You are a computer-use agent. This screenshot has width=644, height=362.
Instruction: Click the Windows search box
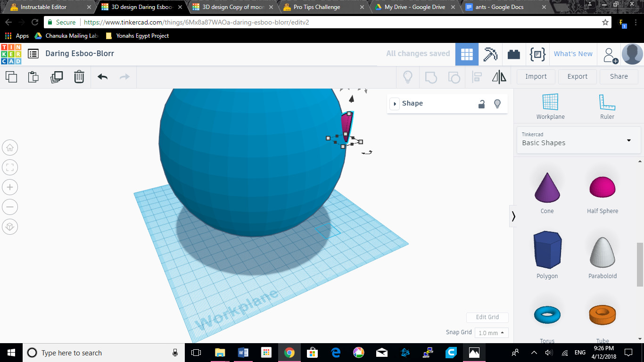(104, 353)
